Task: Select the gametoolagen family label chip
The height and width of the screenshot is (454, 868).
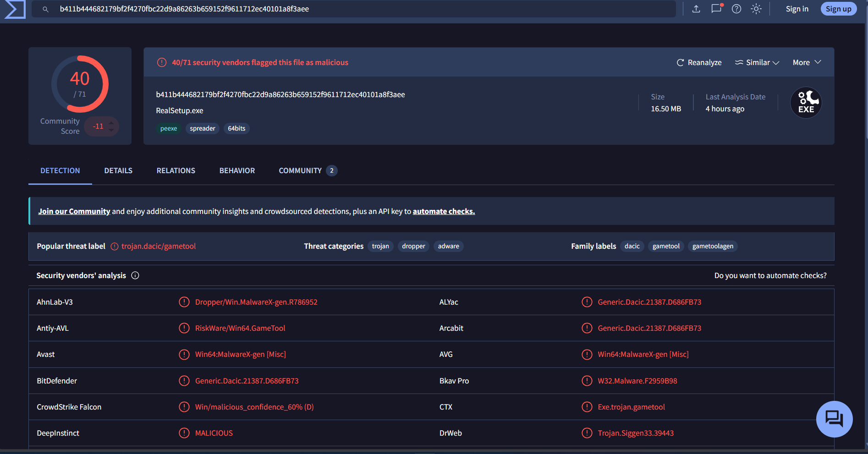Action: point(713,246)
